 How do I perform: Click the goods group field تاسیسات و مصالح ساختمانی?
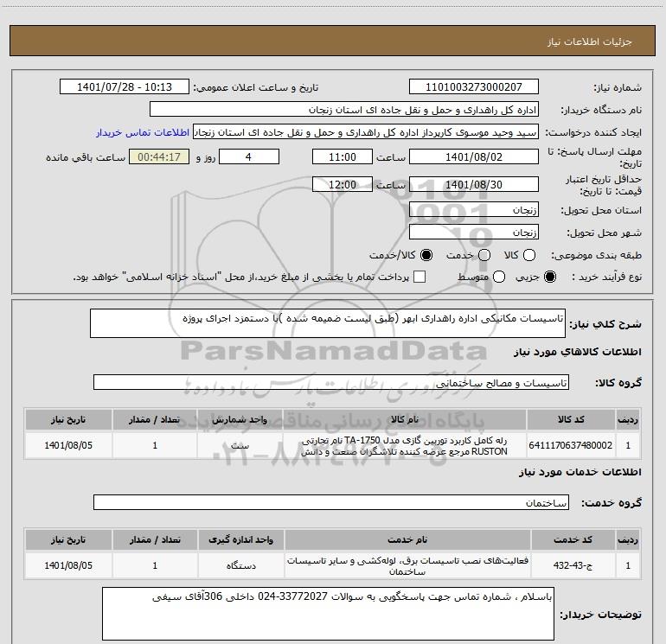[x=331, y=383]
